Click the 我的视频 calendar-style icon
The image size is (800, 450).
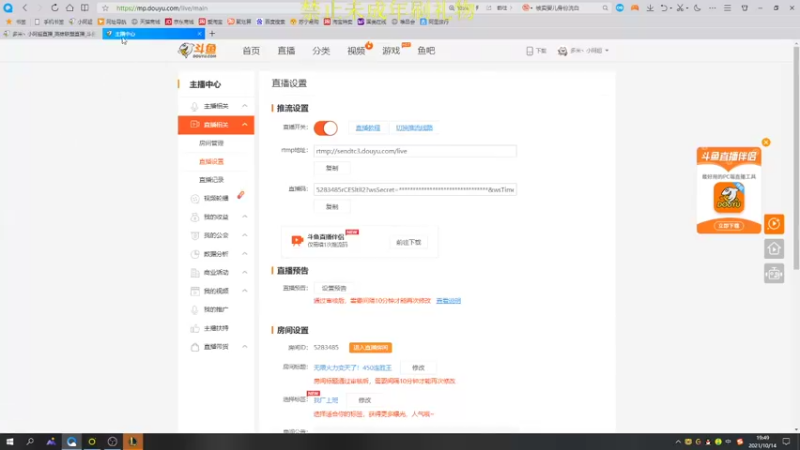194,291
